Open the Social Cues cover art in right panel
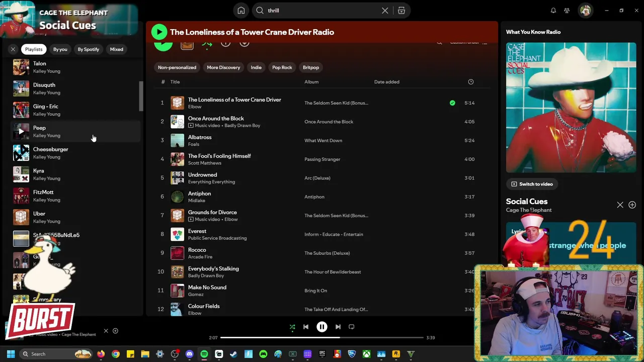Viewport: 644px width, 362px height. [x=571, y=108]
